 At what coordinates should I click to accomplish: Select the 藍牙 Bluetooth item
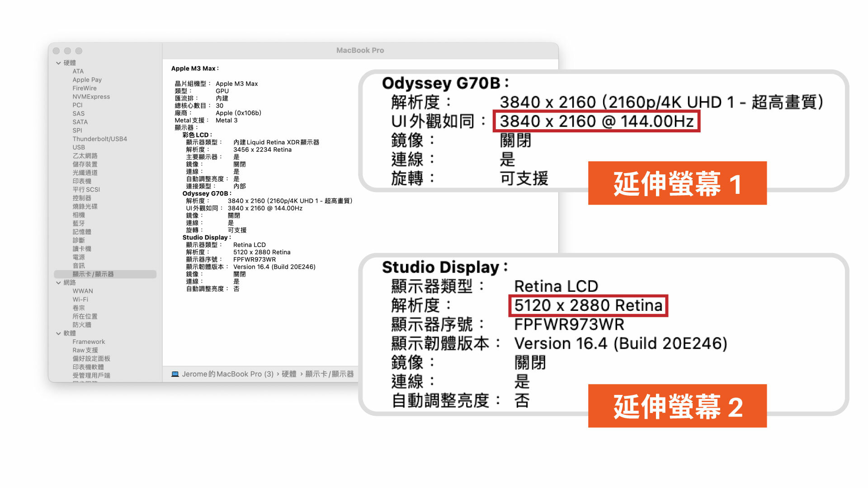point(79,223)
